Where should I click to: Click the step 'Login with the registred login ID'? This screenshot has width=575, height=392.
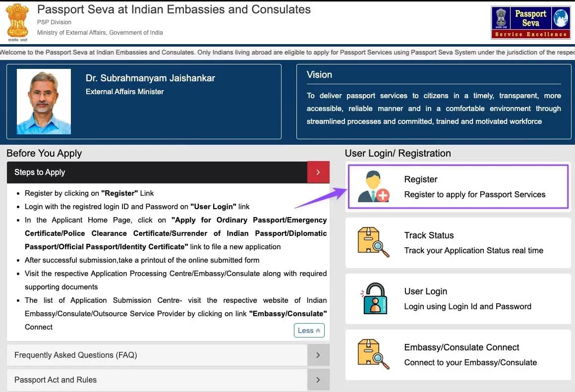pyautogui.click(x=137, y=207)
